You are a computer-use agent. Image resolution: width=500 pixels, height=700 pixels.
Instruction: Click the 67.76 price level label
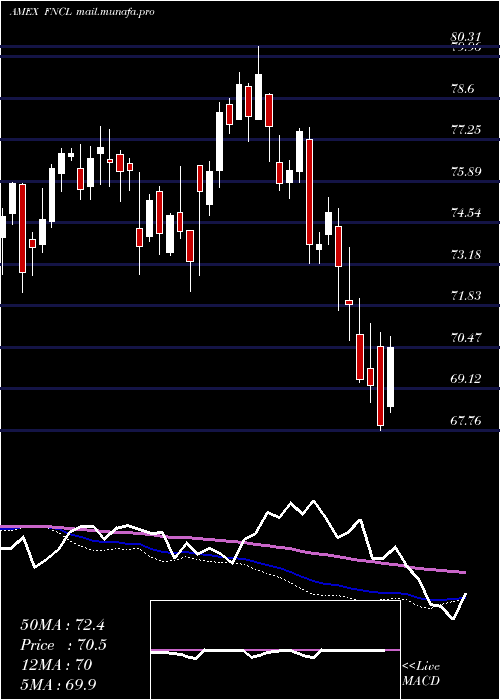pos(467,420)
